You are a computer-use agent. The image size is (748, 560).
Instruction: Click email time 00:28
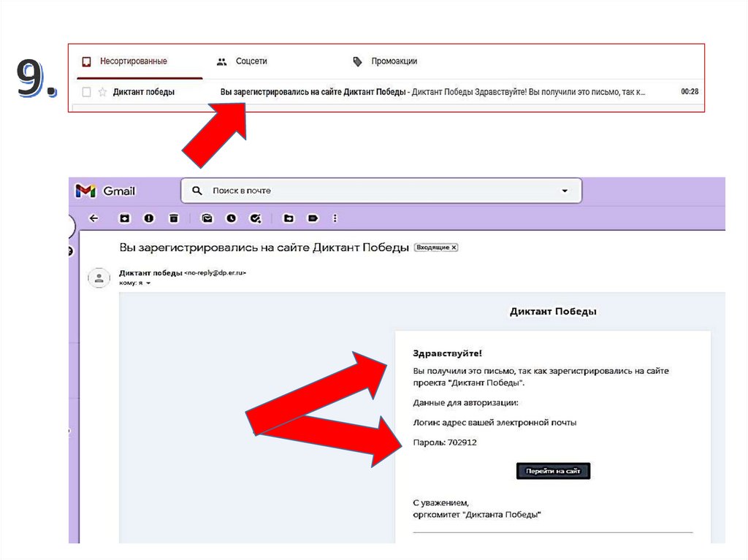(x=690, y=91)
